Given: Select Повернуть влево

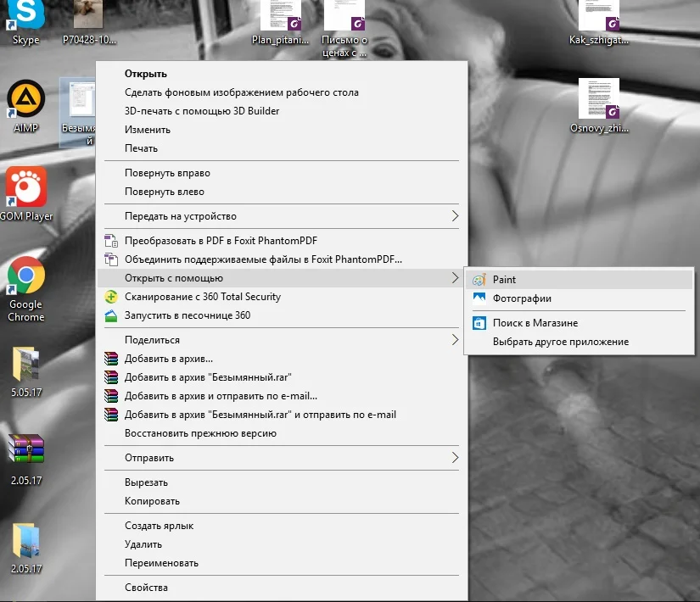Looking at the screenshot, I should pyautogui.click(x=282, y=192).
